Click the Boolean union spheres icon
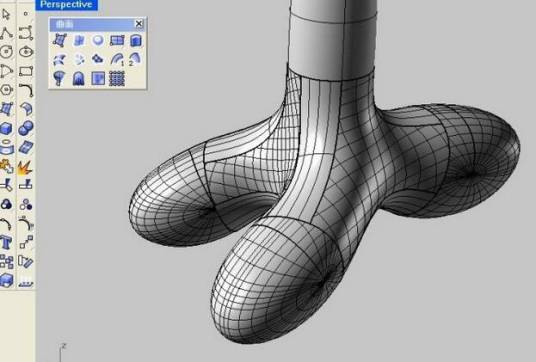This screenshot has height=362, width=536. 25,128
